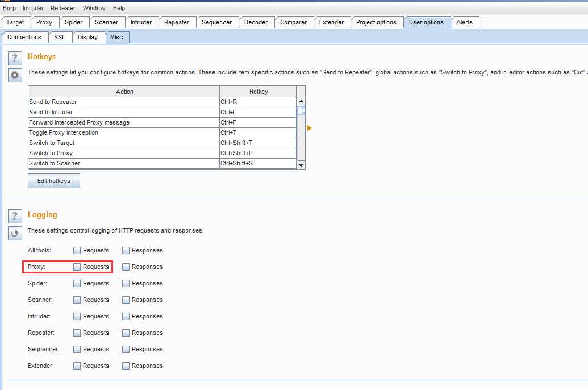Enable Repeater Responses logging
588x390 pixels.
pos(126,333)
